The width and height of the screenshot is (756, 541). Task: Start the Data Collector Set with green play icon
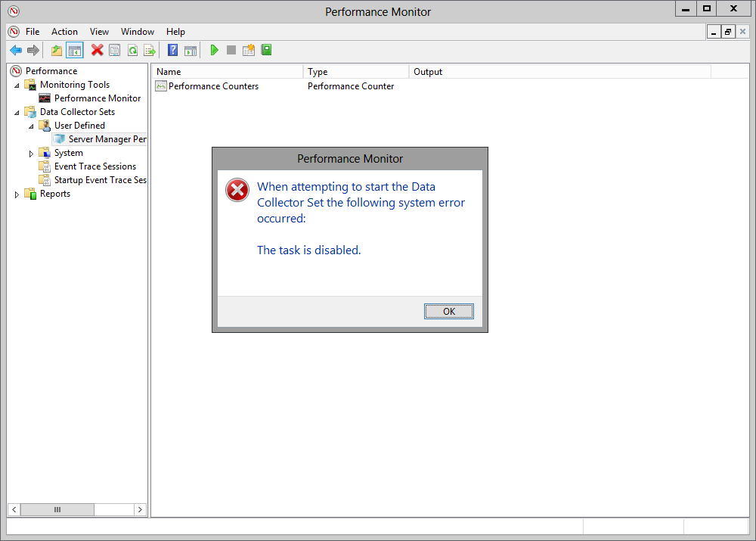click(214, 50)
